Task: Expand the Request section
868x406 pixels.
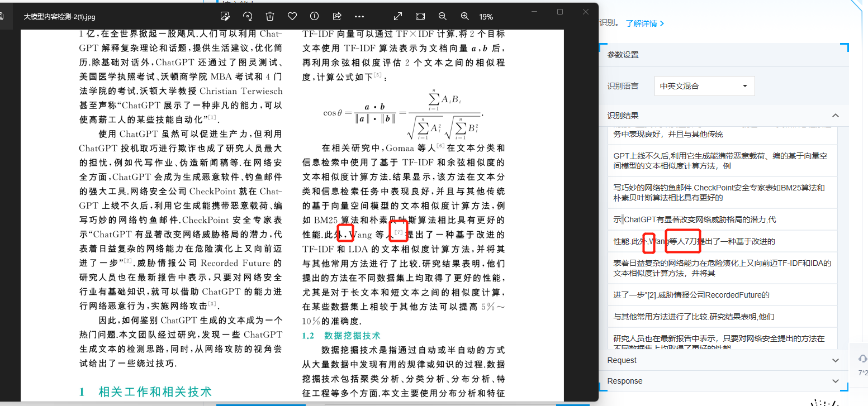Action: click(x=836, y=361)
